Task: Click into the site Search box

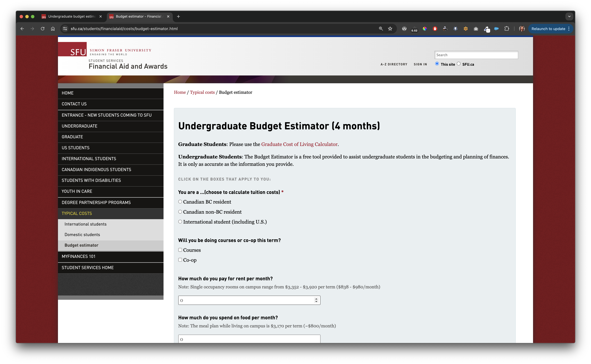Action: click(x=476, y=55)
